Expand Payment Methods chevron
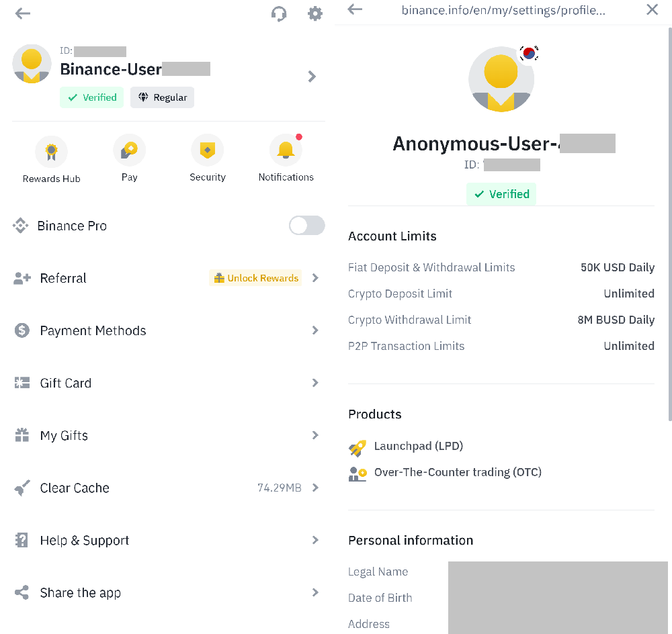Screen dimensions: 672x634 [x=315, y=330]
